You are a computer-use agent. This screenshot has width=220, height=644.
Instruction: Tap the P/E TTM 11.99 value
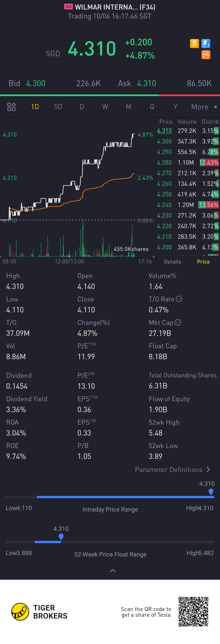[x=86, y=357]
